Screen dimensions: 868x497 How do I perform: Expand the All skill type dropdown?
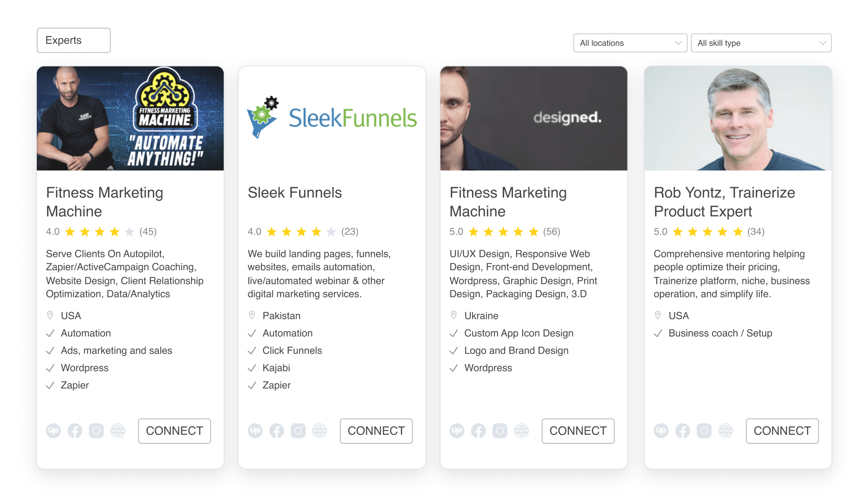tap(761, 43)
